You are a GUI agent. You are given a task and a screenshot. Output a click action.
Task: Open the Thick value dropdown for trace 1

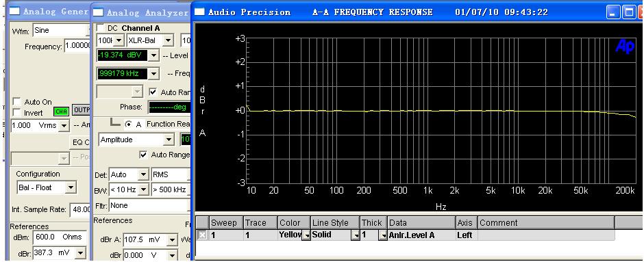click(383, 236)
